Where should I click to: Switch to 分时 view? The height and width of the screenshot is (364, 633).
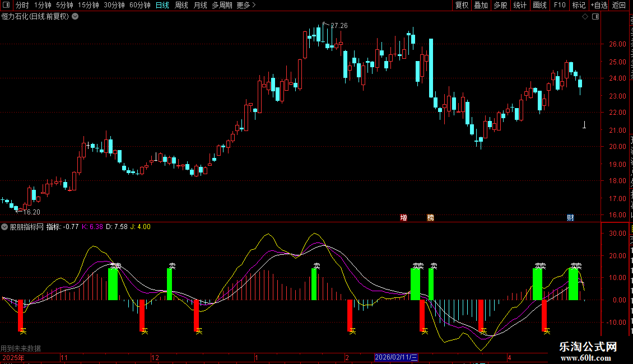(x=22, y=5)
